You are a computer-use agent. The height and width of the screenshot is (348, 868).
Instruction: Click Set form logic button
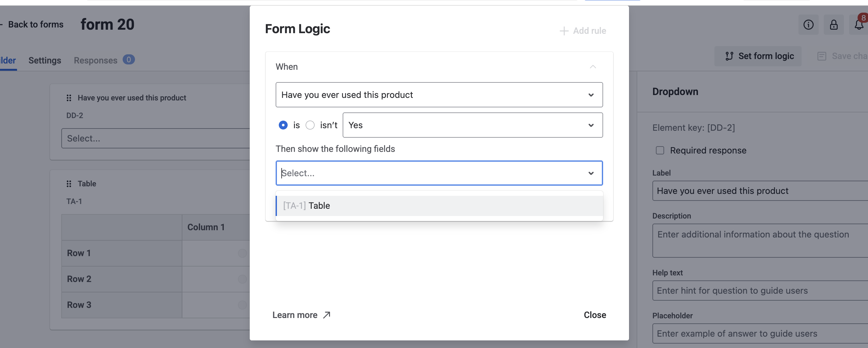(758, 56)
